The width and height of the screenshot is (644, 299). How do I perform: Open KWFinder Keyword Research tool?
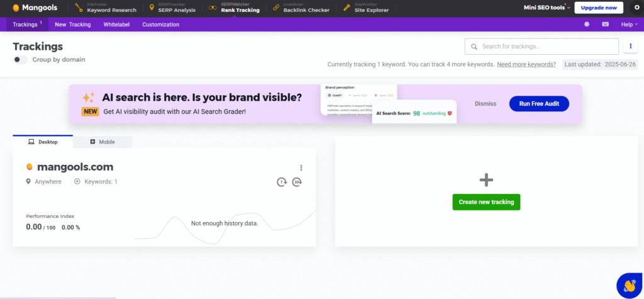click(x=106, y=8)
